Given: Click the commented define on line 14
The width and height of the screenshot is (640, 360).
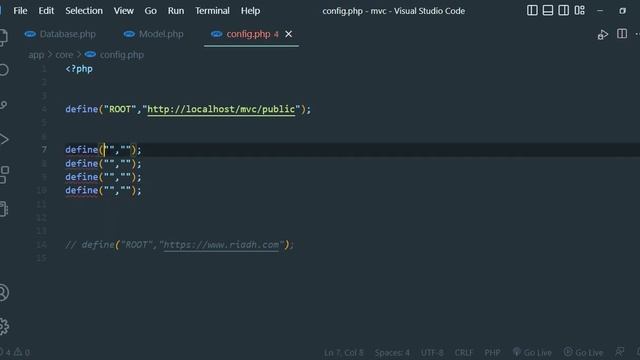Looking at the screenshot, I should pos(180,245).
